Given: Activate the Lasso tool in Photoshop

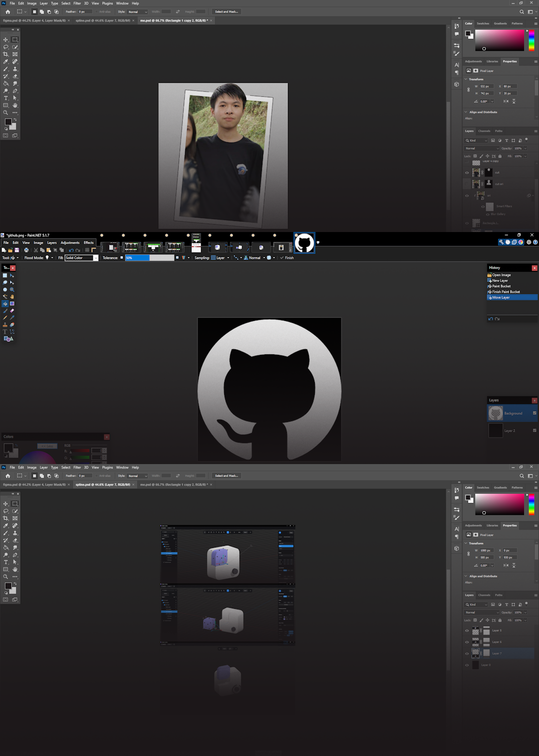Looking at the screenshot, I should click(x=5, y=47).
